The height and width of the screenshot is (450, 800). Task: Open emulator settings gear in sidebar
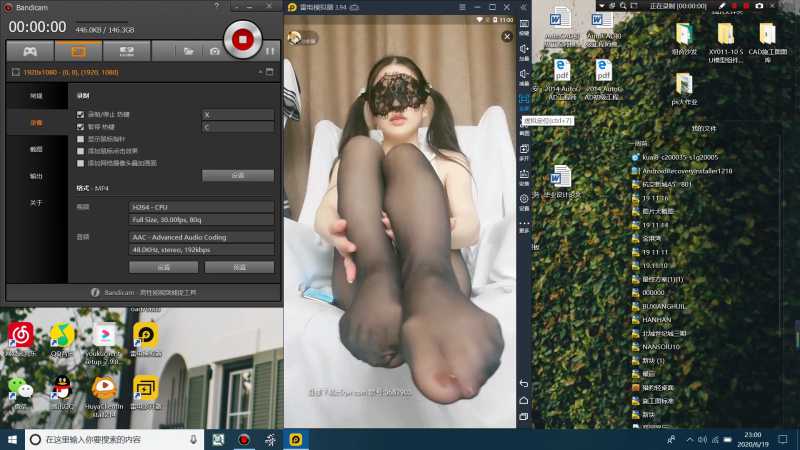pos(524,198)
